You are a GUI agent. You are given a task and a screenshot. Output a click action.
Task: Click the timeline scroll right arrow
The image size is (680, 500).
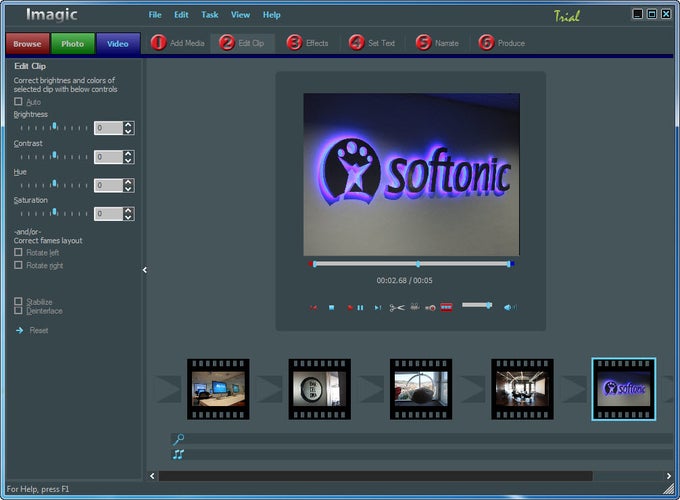[669, 476]
